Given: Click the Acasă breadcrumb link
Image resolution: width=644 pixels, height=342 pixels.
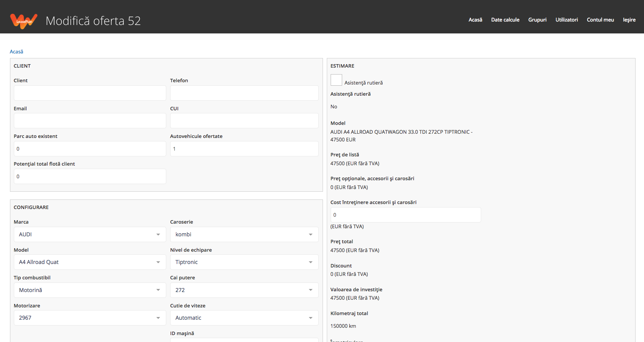Looking at the screenshot, I should click(x=17, y=51).
